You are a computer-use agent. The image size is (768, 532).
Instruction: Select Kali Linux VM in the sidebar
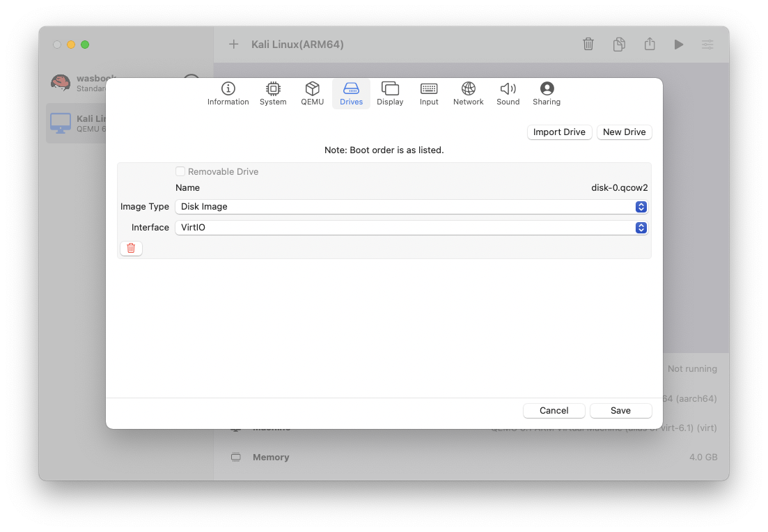click(x=77, y=123)
